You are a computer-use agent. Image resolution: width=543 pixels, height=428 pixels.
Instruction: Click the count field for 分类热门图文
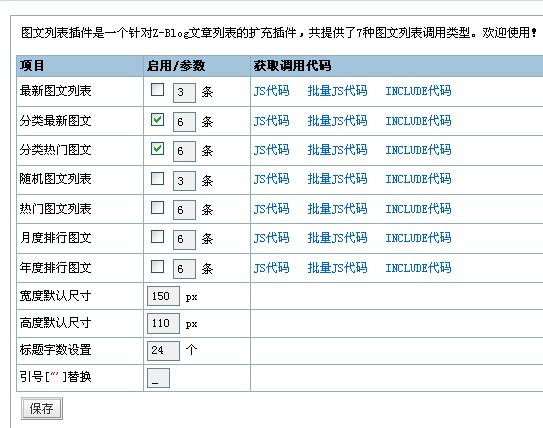184,151
